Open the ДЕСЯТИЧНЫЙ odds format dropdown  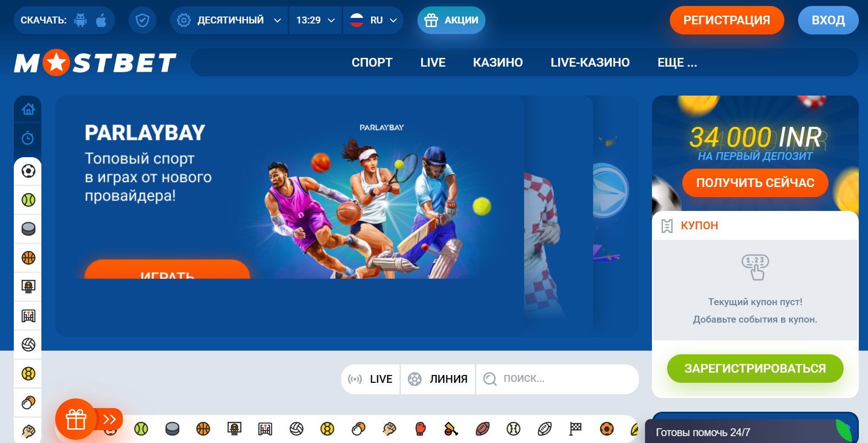229,20
